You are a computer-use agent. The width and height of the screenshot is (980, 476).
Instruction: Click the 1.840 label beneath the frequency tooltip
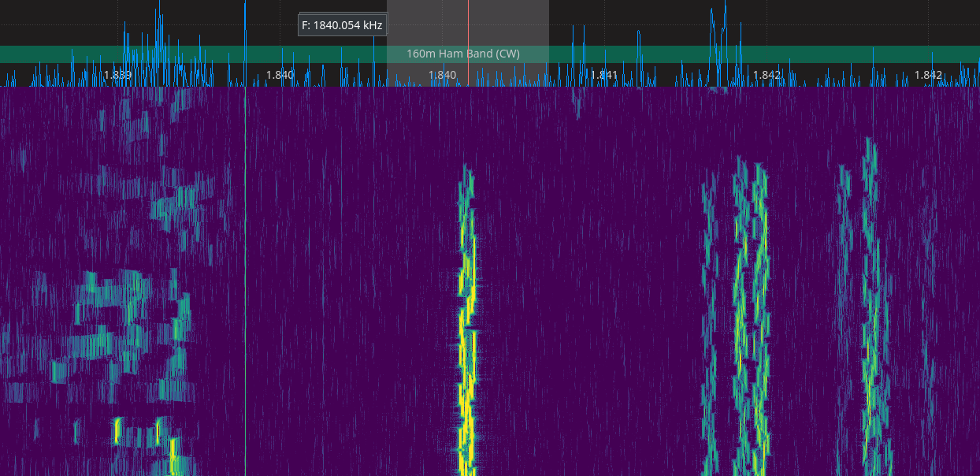click(x=280, y=76)
